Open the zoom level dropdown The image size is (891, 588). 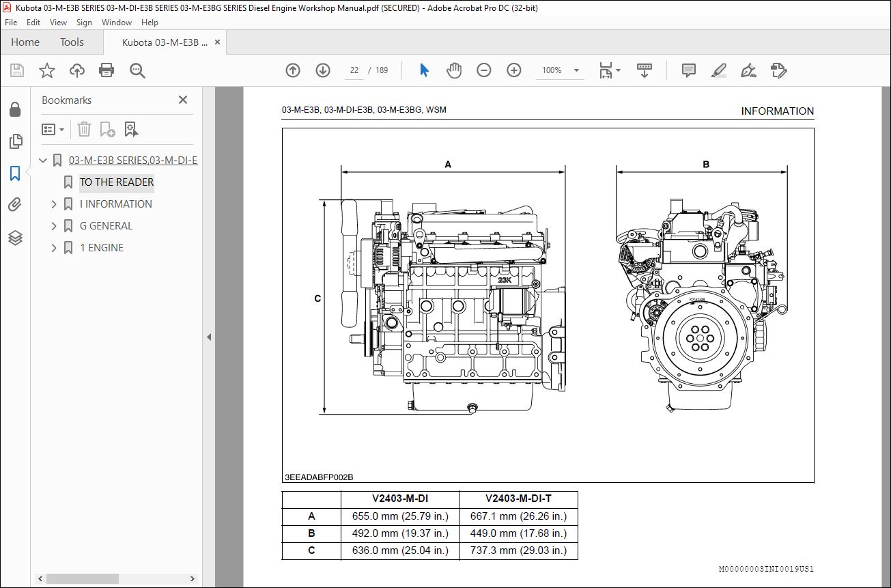(x=576, y=70)
